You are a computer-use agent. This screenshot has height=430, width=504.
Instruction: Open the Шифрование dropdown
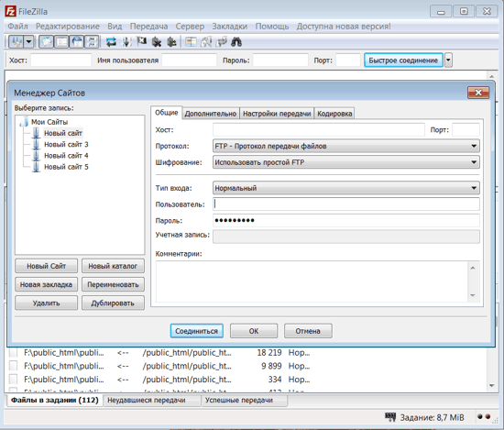coord(346,162)
